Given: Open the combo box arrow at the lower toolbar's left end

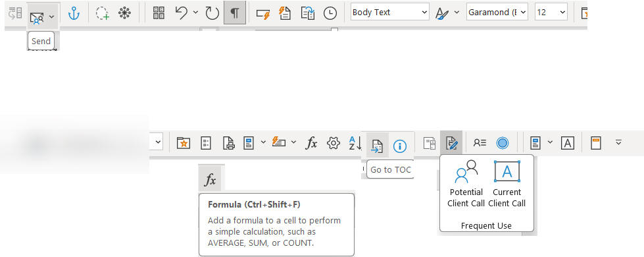Looking at the screenshot, I should point(159,143).
